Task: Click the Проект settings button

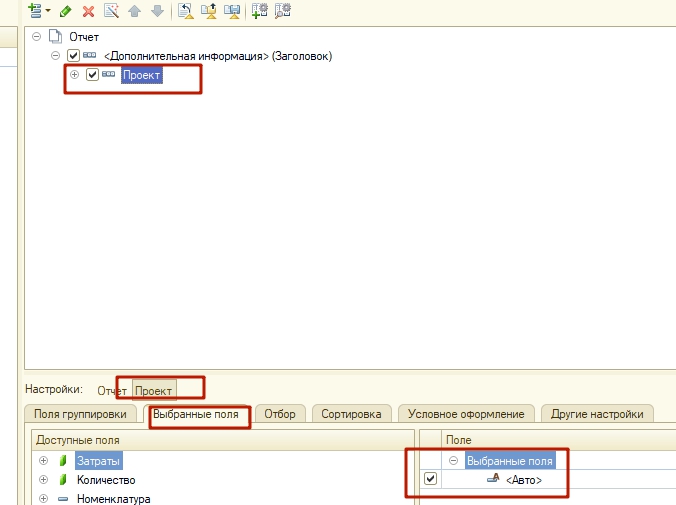Action: pyautogui.click(x=153, y=390)
